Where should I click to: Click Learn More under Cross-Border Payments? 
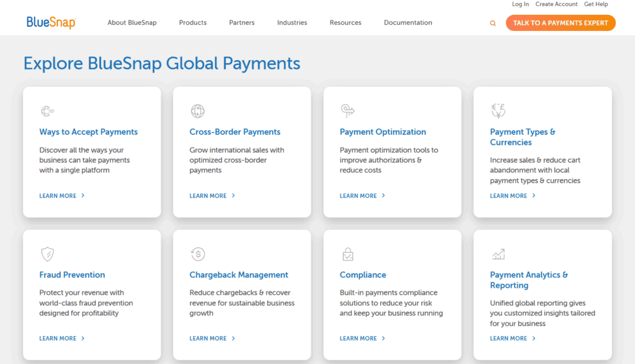(212, 195)
